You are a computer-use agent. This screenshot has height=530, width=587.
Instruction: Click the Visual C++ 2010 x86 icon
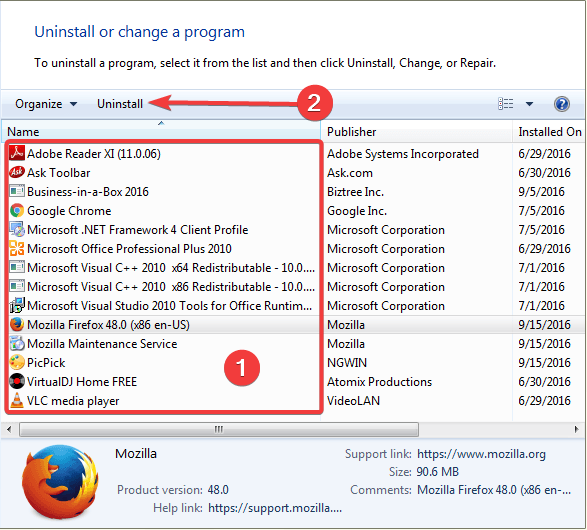click(x=17, y=286)
